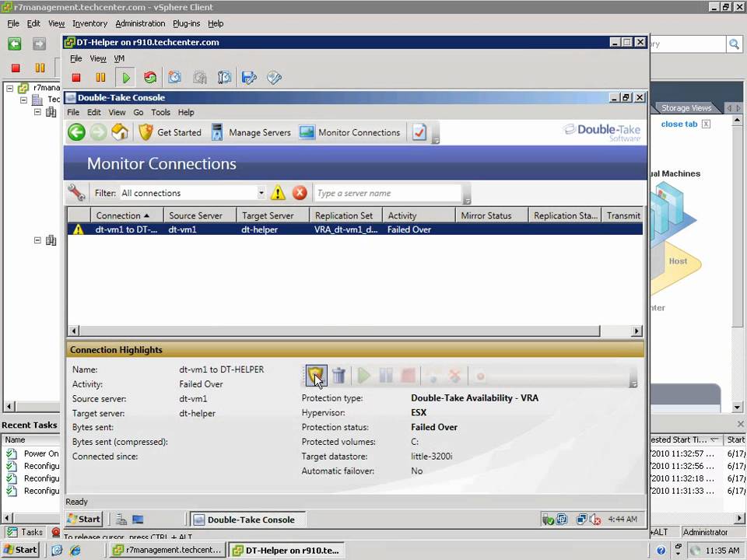Click the stop connection icon in Highlights
This screenshot has height=560, width=747.
(x=409, y=376)
